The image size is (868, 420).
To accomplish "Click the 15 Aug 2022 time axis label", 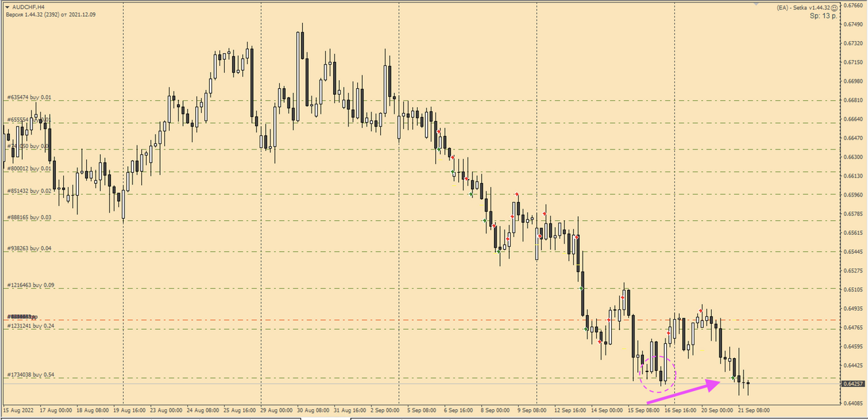I will click(17, 409).
